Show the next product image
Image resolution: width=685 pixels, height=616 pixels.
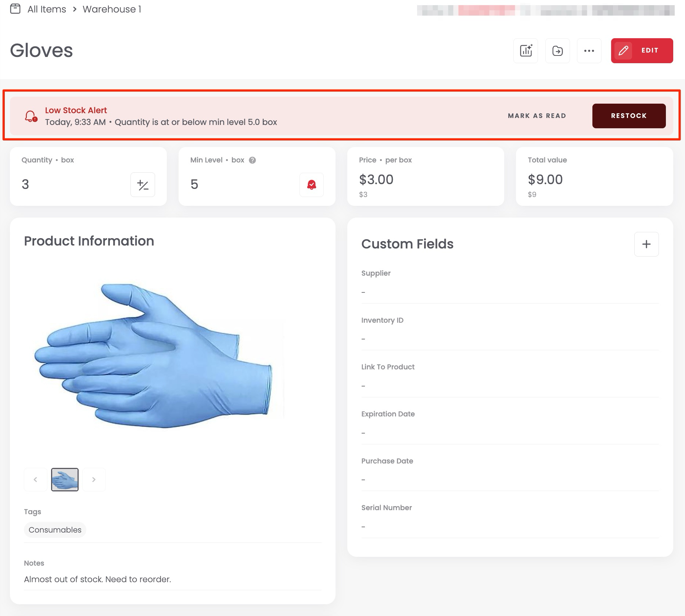[x=94, y=479]
